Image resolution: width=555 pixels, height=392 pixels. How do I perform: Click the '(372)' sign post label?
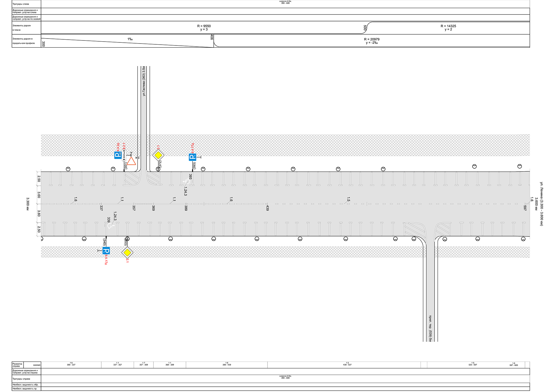(x=160, y=164)
